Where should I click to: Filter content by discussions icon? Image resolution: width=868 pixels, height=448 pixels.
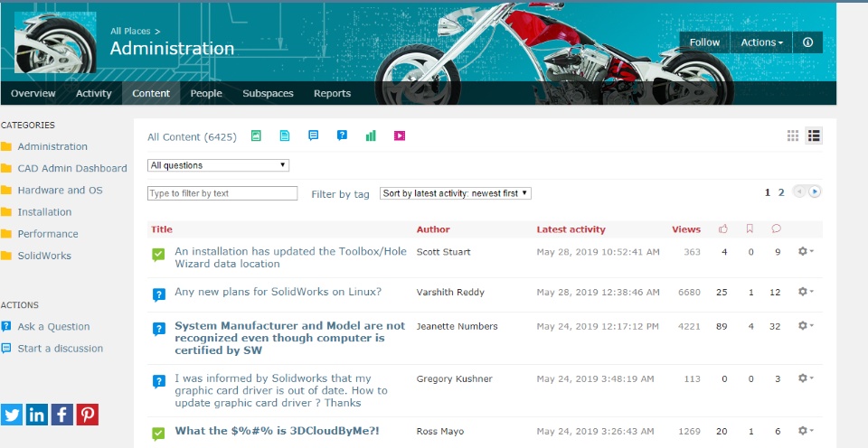pos(314,135)
